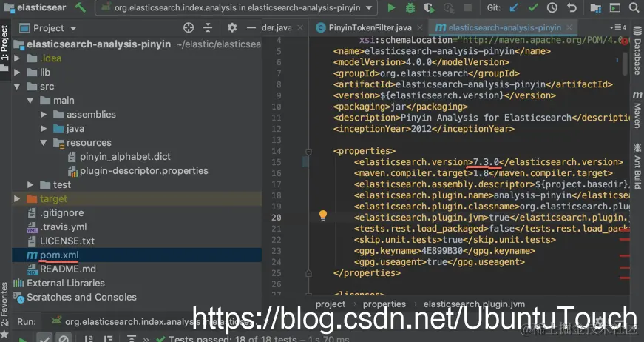Screen dimensions: 644x342
Task: Select the src folder row
Action: pyautogui.click(x=137, y=87)
